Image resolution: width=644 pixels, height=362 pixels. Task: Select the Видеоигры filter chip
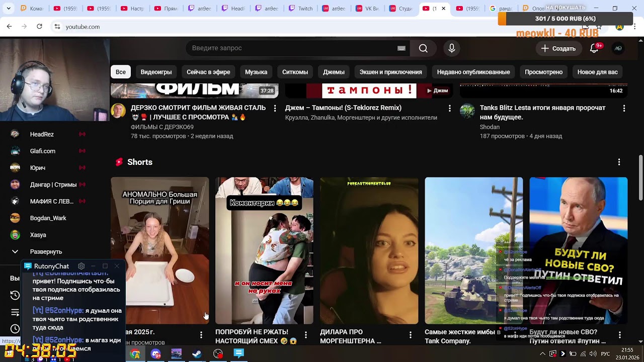coord(156,72)
